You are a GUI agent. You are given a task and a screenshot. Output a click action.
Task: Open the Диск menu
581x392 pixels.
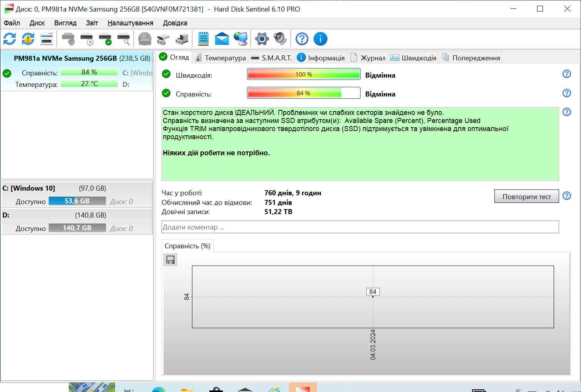37,23
